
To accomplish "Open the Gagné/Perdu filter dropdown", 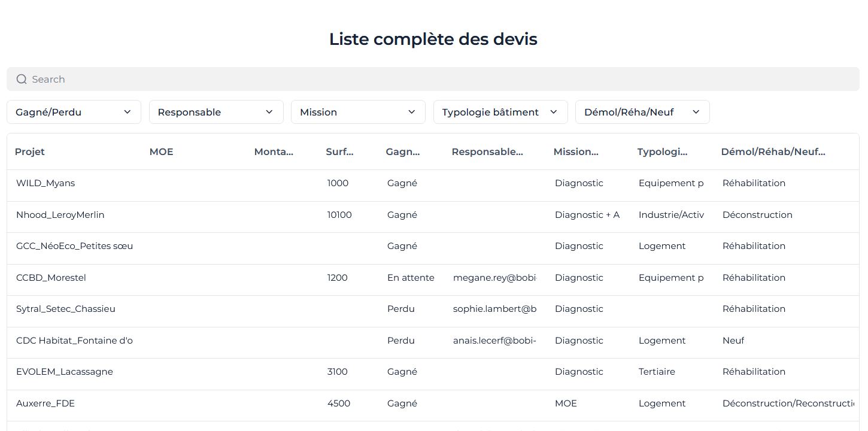I will pos(74,112).
